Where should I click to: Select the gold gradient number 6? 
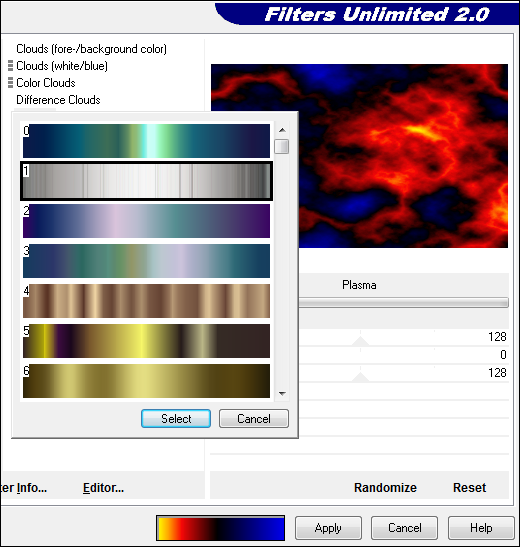(x=146, y=381)
